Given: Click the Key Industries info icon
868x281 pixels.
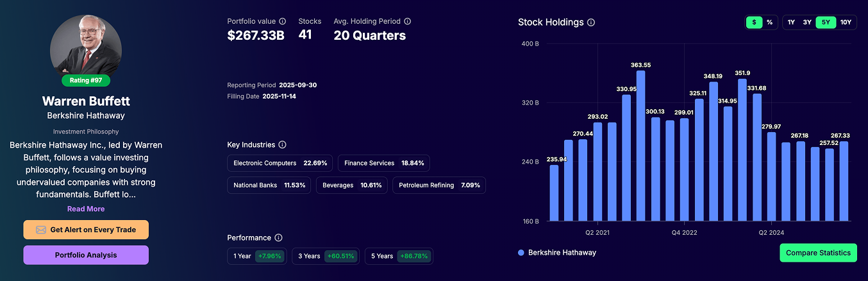Looking at the screenshot, I should [283, 145].
